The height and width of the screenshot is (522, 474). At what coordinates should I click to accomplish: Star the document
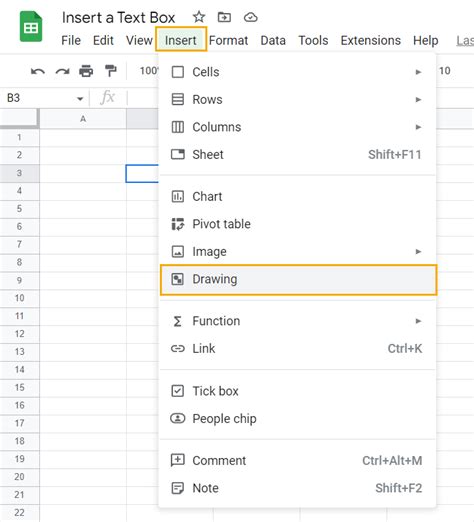pos(199,17)
